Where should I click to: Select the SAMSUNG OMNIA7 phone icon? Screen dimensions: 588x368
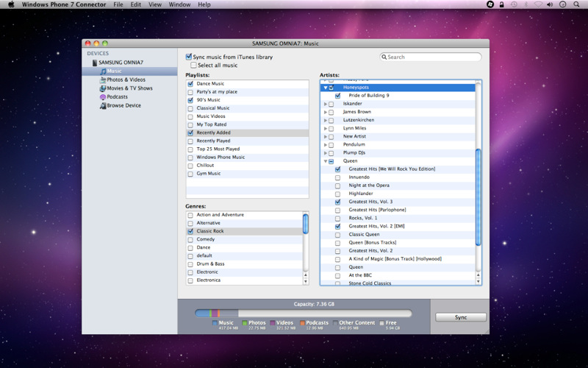pos(94,63)
